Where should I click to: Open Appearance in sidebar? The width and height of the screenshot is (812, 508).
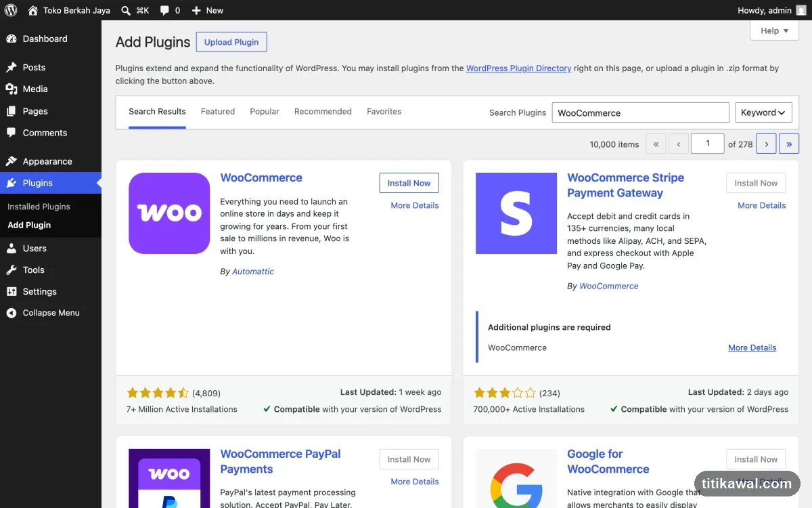tap(51, 161)
